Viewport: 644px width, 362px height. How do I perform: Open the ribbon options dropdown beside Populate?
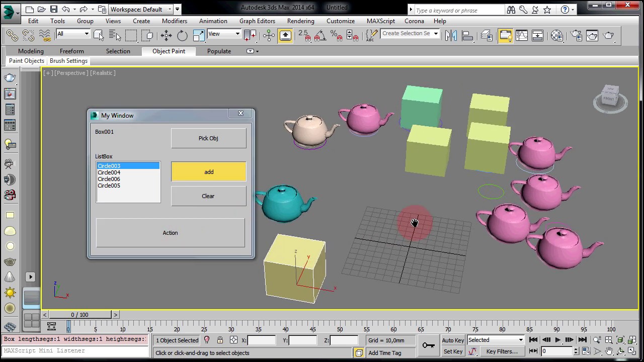(253, 51)
